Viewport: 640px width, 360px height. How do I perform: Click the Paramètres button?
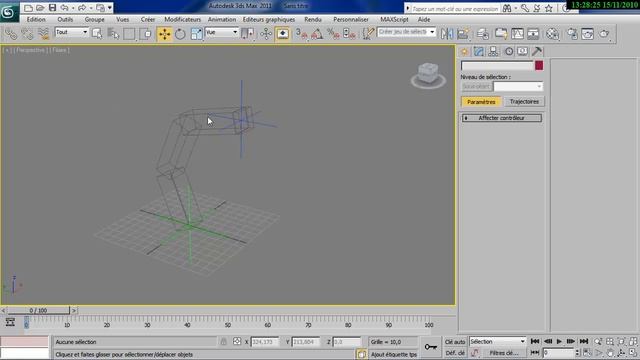pyautogui.click(x=481, y=102)
